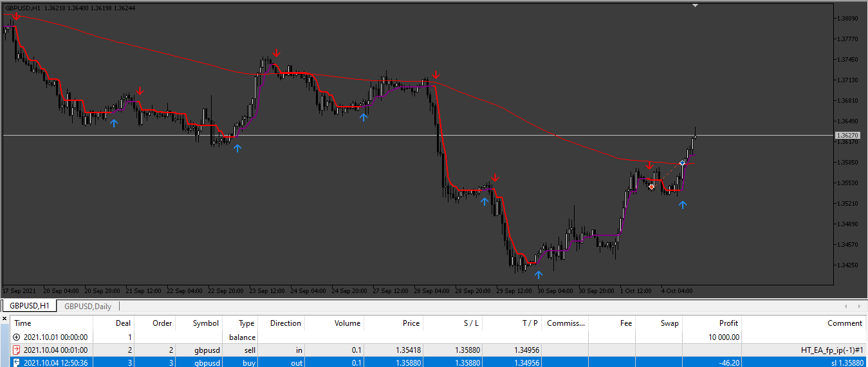Click the buy exit marker on chart

(683, 163)
